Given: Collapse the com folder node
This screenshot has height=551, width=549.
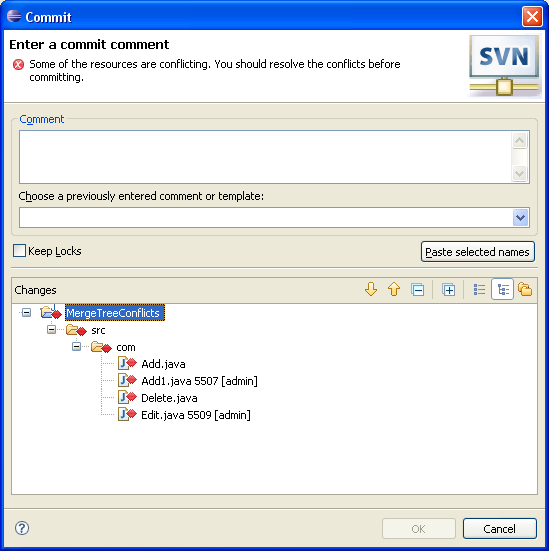Looking at the screenshot, I should click(x=76, y=346).
